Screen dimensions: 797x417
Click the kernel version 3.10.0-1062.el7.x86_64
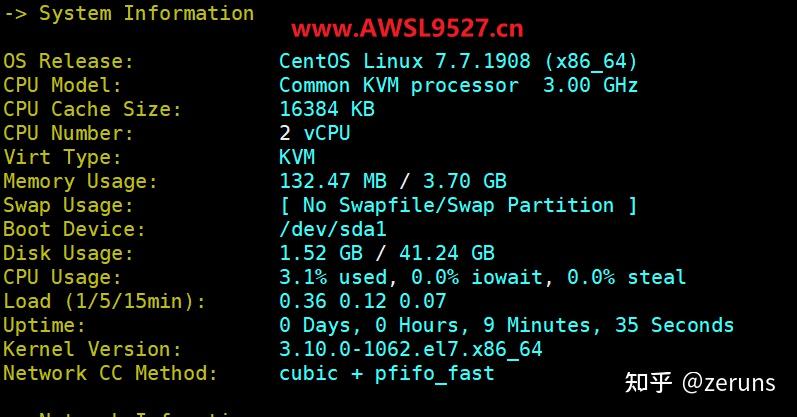coord(410,349)
